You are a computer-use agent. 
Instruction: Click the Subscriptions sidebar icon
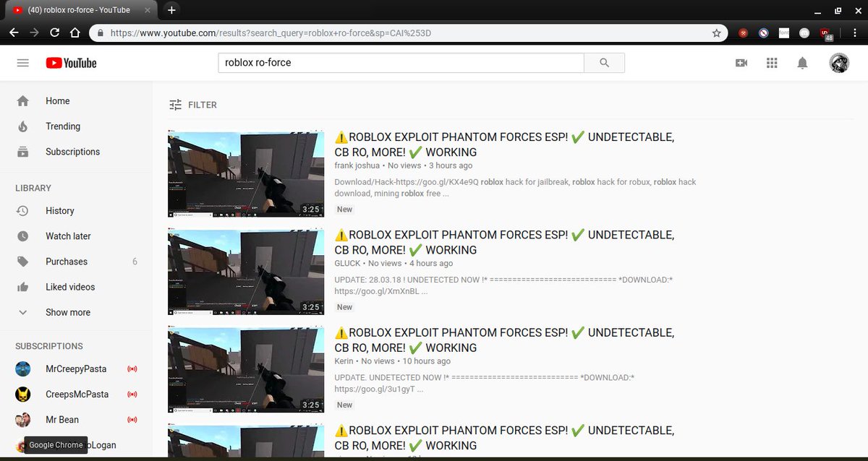(x=22, y=152)
